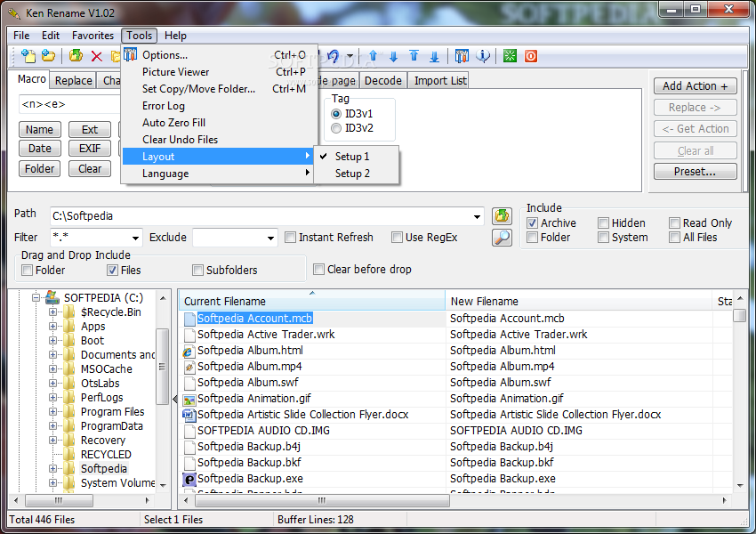Enable the Hidden checkbox

[x=603, y=222]
